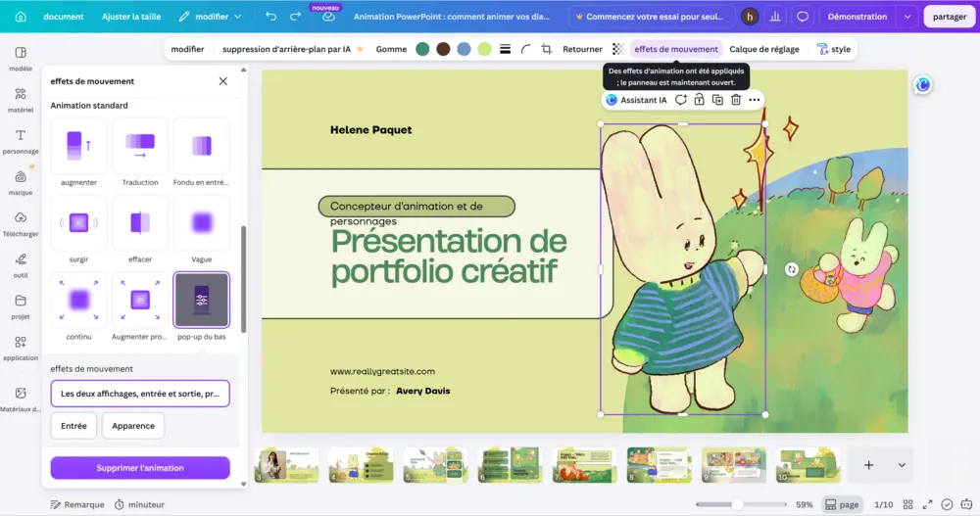Open Calque de réglage option

(x=763, y=49)
